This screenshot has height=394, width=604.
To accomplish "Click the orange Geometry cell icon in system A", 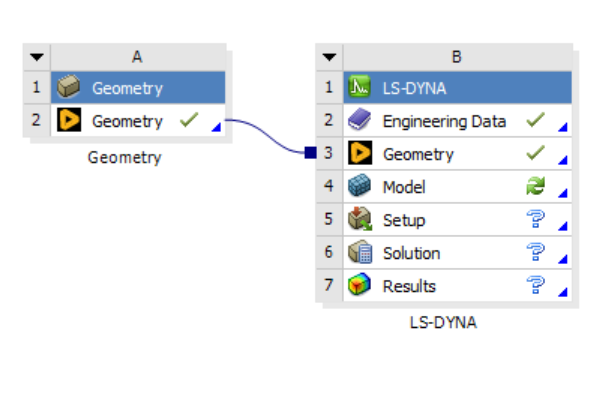I will coord(69,120).
